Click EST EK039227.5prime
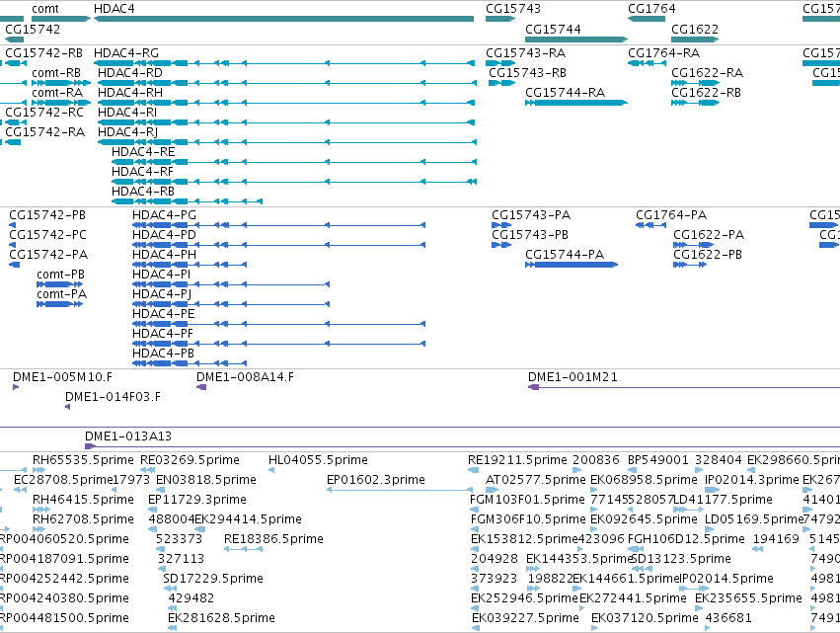This screenshot has height=633, width=840. click(525, 619)
